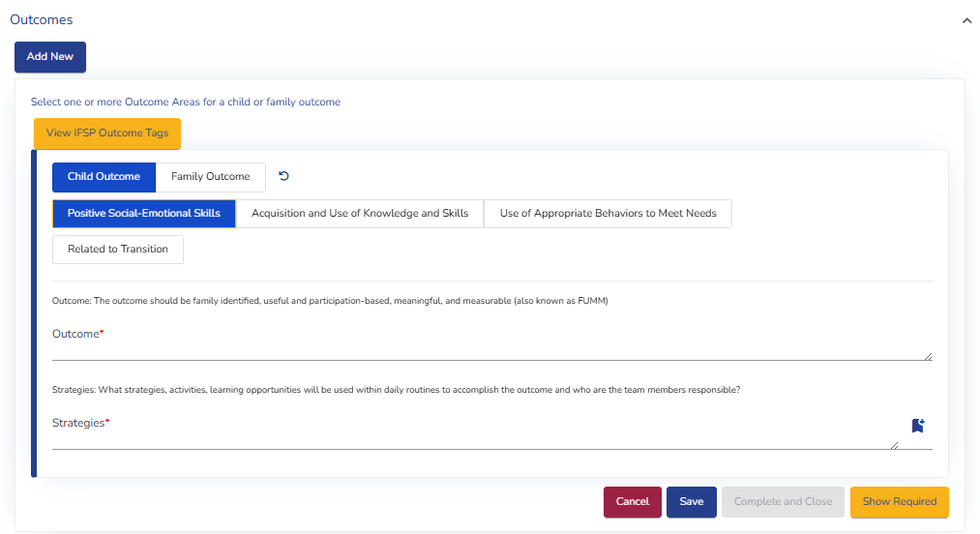The image size is (980, 534).
Task: Cancel the outcome entry
Action: [632, 502]
